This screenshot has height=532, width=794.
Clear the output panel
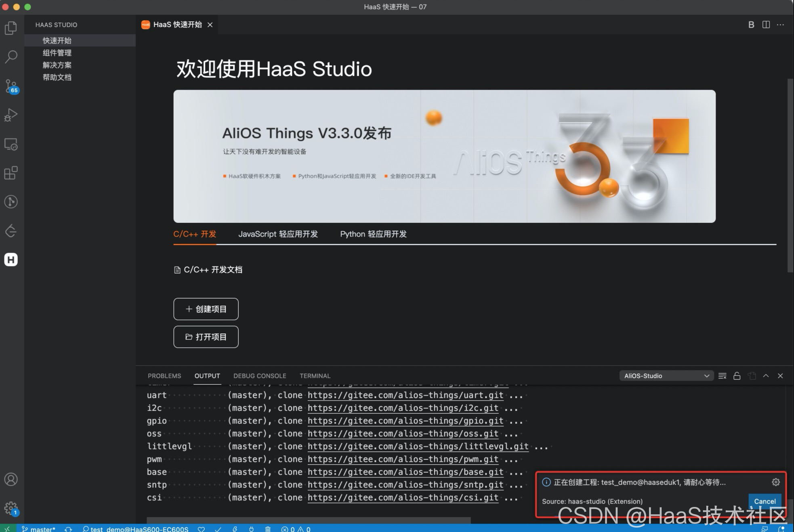[x=723, y=376]
